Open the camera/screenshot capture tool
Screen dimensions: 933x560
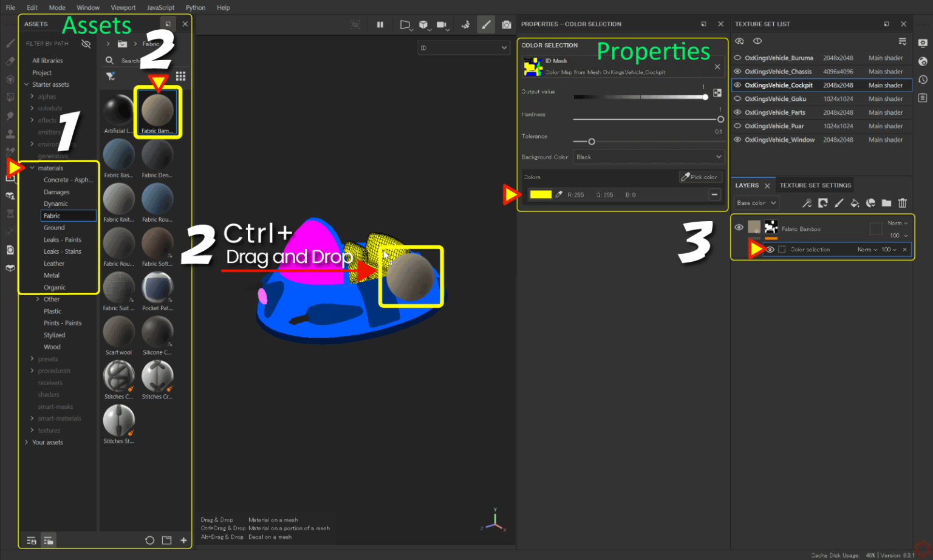(506, 24)
